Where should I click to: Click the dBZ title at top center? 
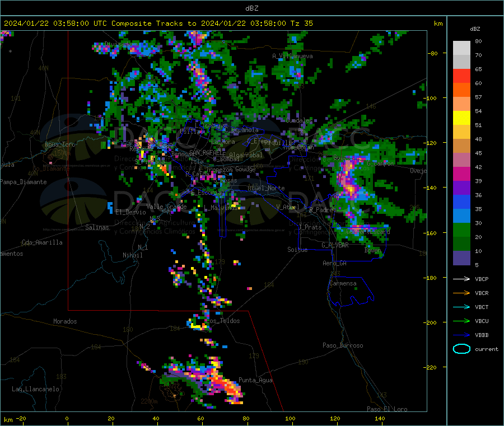tap(251, 8)
